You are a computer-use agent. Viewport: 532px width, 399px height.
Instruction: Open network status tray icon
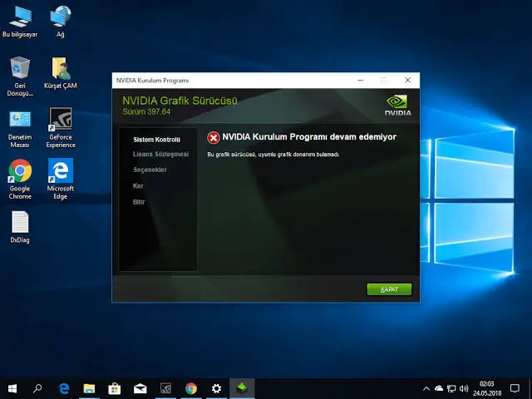[x=451, y=388]
